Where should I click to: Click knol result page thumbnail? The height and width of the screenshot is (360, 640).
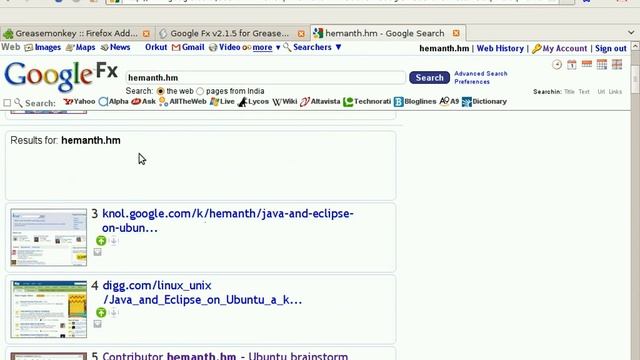click(49, 238)
